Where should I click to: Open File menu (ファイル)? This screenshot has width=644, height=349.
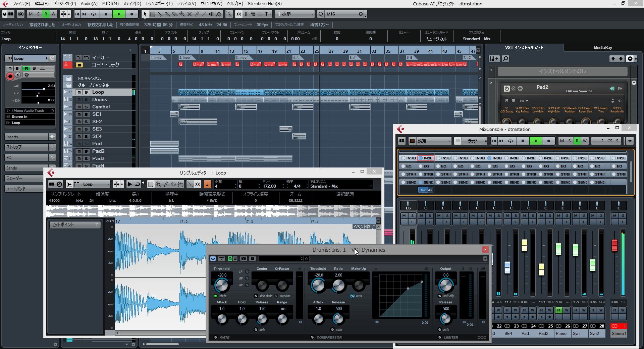pos(21,4)
